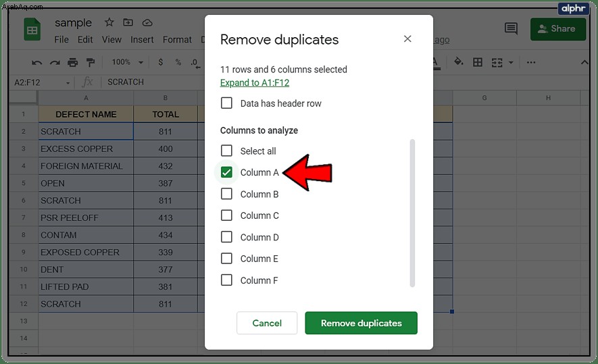This screenshot has height=364, width=598.
Task: Click the FOREIGN MATERIAL cell
Action: 86,166
